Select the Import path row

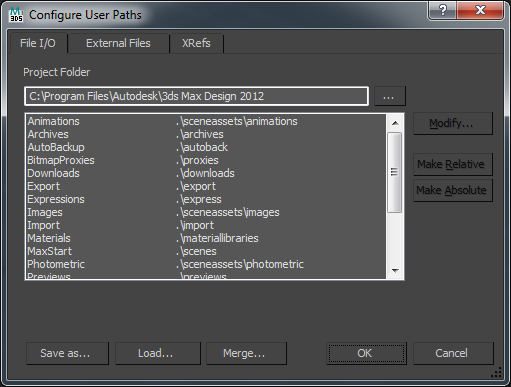point(206,225)
